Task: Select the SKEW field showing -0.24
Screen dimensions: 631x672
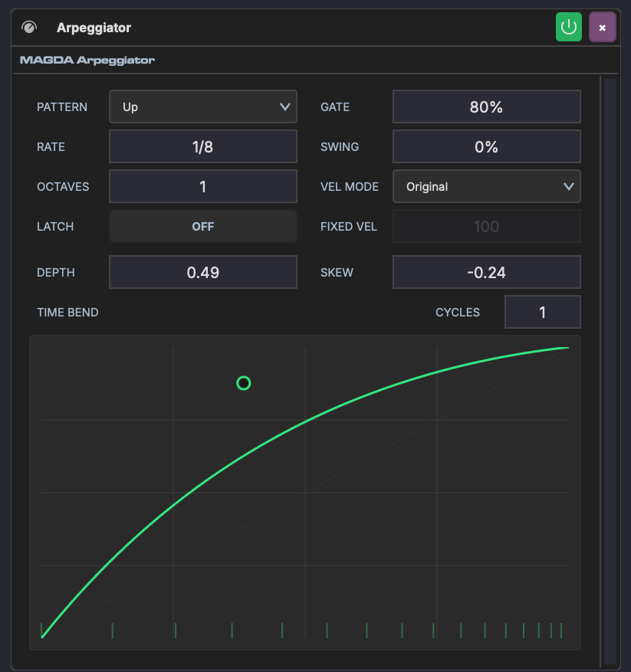Action: pos(486,272)
